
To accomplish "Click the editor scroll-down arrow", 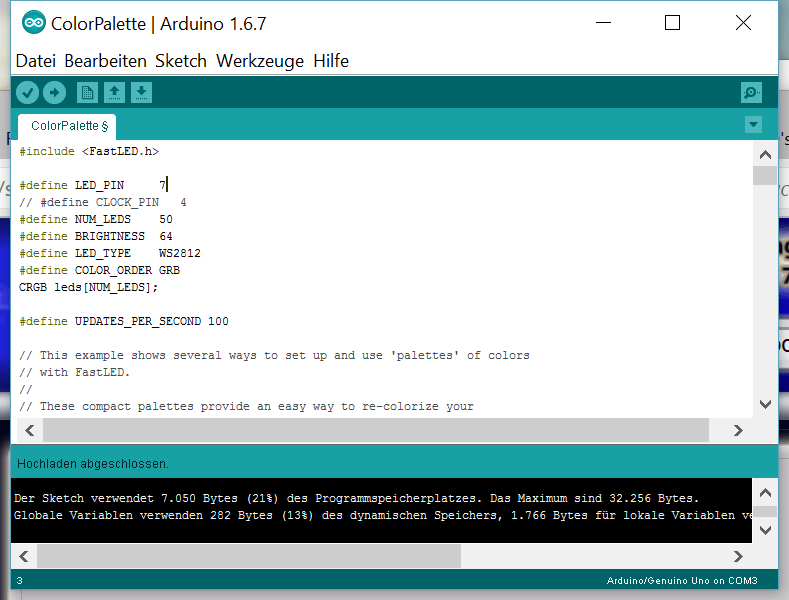I will tap(765, 404).
